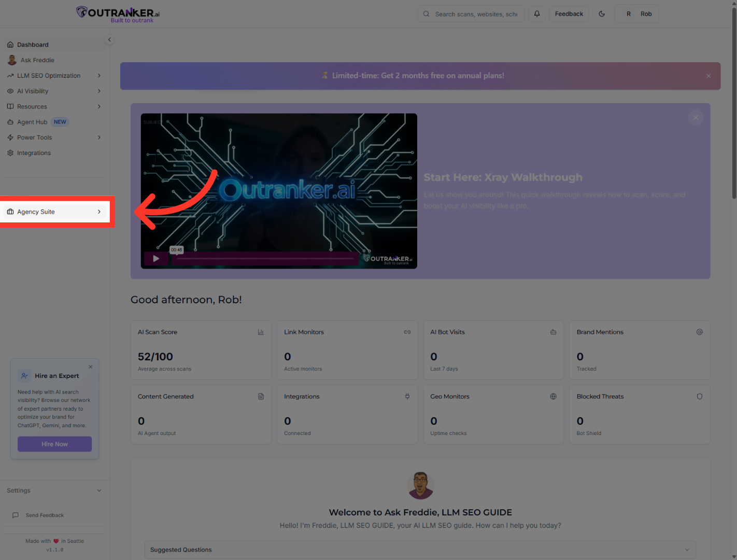Screen dimensions: 737x560
Task: Click the Outranker.ai video thumbnail
Action: [279, 191]
